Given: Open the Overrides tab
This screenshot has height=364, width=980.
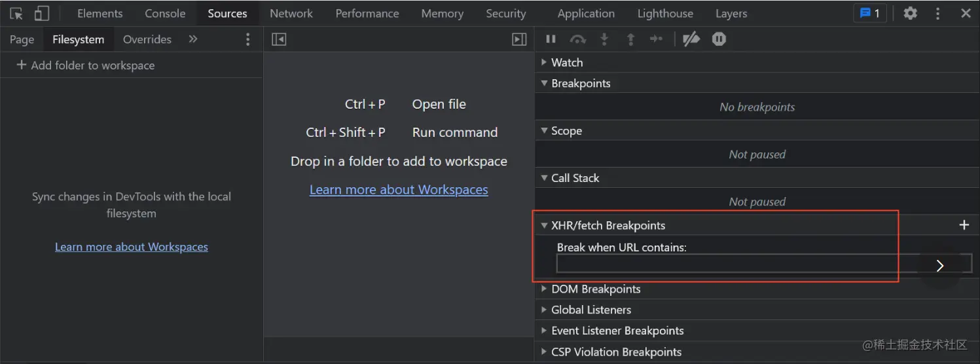Looking at the screenshot, I should (x=147, y=39).
